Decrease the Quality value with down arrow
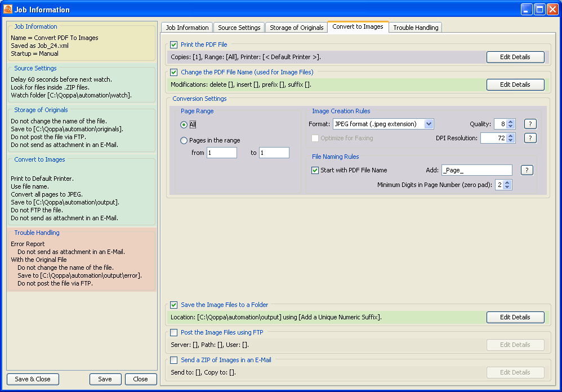The height and width of the screenshot is (392, 562). (x=511, y=127)
